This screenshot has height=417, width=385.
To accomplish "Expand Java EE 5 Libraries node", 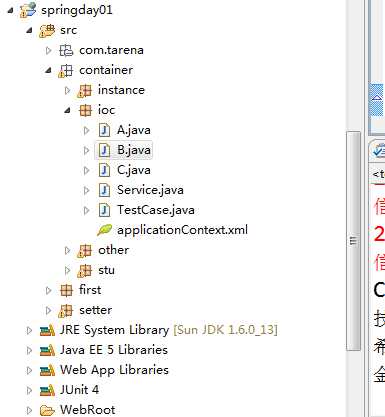I will (29, 350).
